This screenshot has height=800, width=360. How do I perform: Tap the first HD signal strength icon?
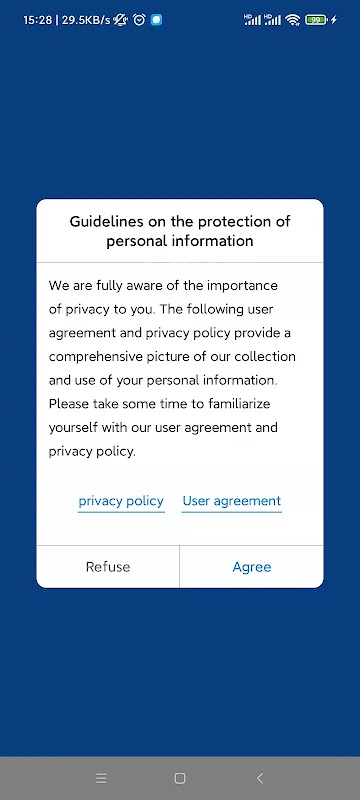click(x=252, y=19)
